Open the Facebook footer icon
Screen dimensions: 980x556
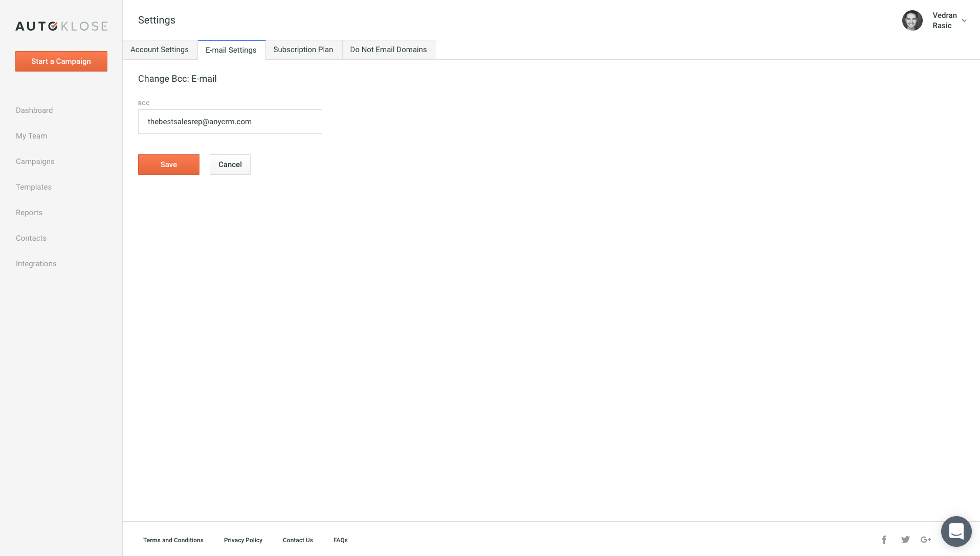pyautogui.click(x=884, y=540)
